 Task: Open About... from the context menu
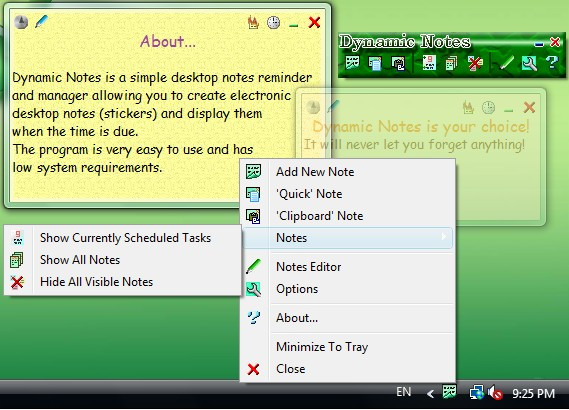[348, 318]
